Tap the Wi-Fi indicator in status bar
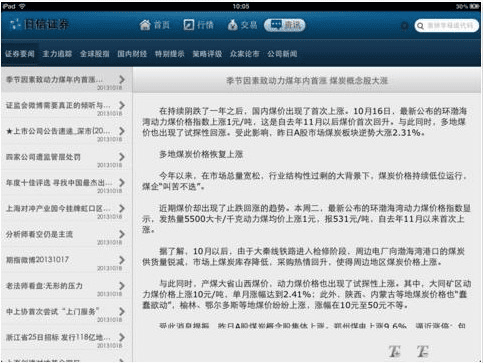This screenshot has width=483, height=363. (22, 6)
